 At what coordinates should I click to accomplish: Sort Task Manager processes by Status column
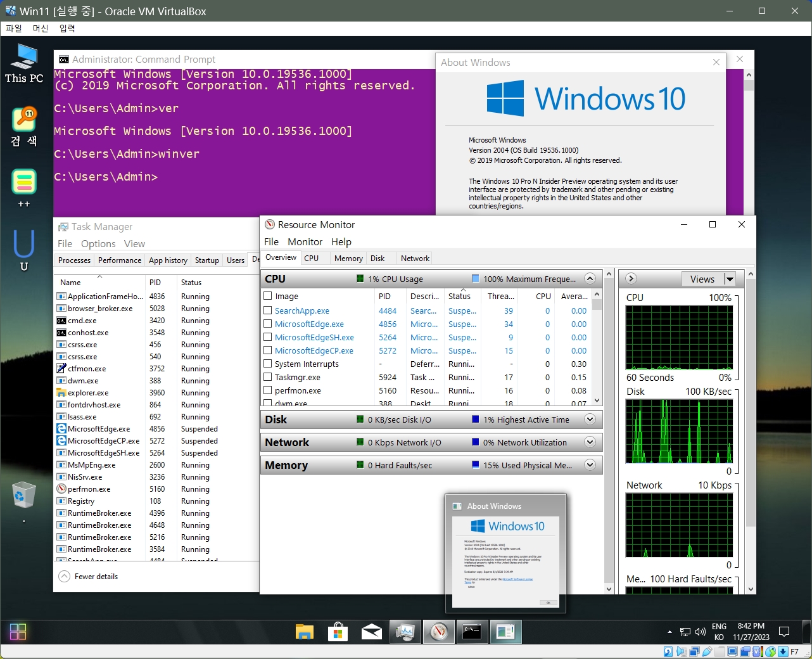tap(217, 283)
